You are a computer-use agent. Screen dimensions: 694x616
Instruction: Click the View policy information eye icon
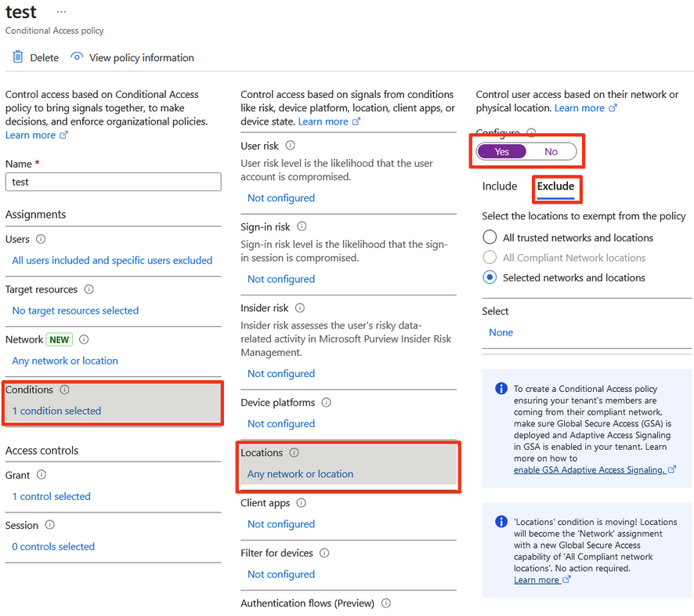coord(77,57)
